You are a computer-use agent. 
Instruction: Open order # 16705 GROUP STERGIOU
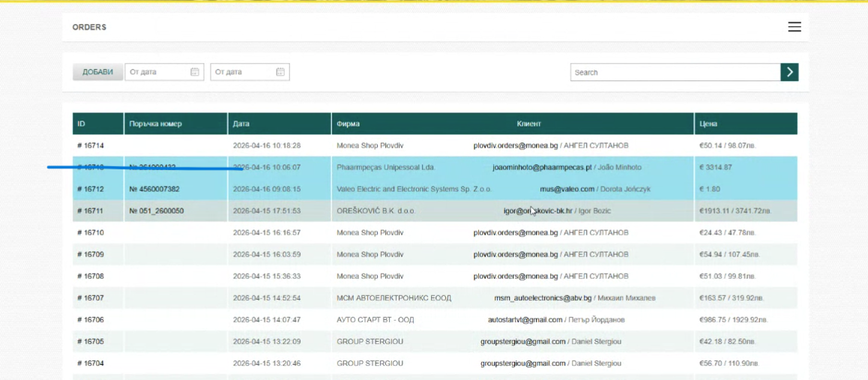tap(90, 342)
